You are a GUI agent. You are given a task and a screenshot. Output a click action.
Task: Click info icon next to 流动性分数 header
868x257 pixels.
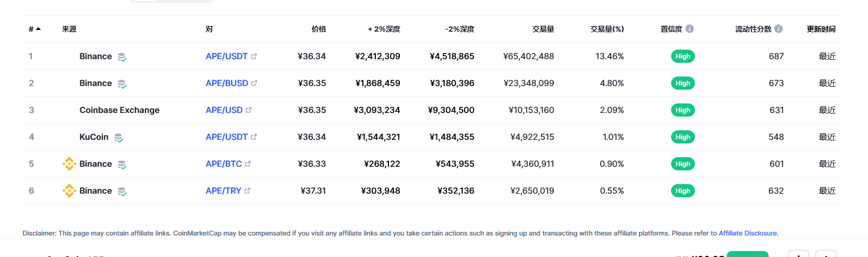[x=778, y=29]
